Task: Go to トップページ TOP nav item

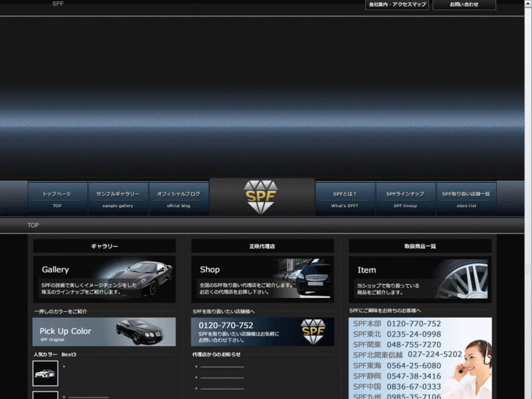Action: pos(57,198)
